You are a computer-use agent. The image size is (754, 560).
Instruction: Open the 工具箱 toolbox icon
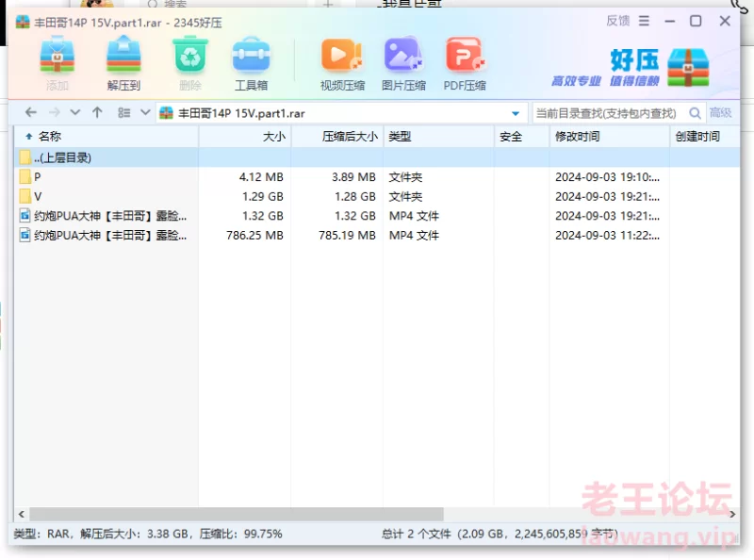(251, 63)
